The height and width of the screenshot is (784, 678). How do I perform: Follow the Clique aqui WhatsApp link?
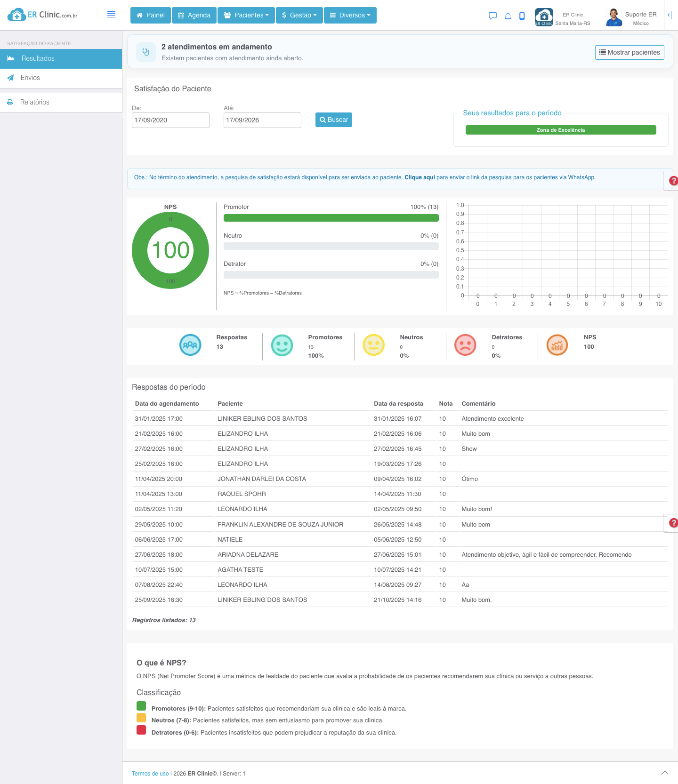(x=420, y=177)
